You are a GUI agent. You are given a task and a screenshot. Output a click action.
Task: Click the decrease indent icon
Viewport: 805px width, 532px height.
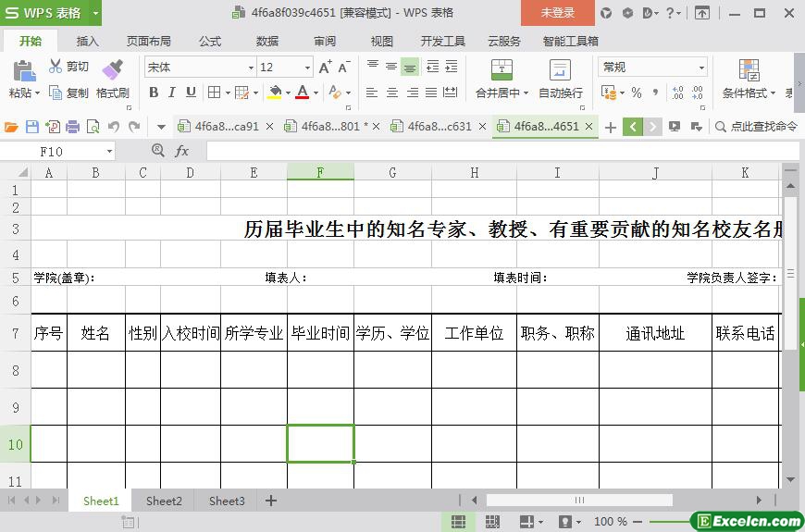433,67
